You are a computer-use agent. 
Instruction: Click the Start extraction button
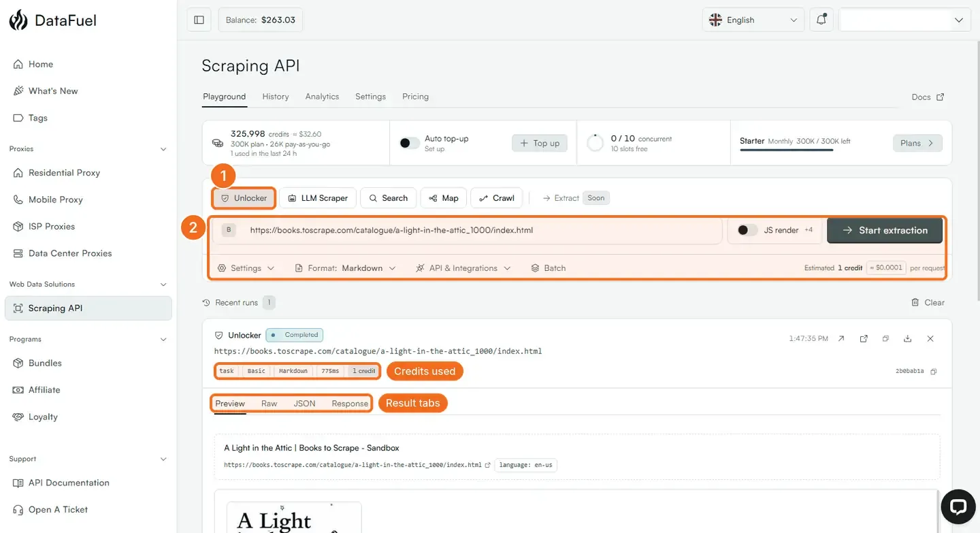[x=885, y=230]
